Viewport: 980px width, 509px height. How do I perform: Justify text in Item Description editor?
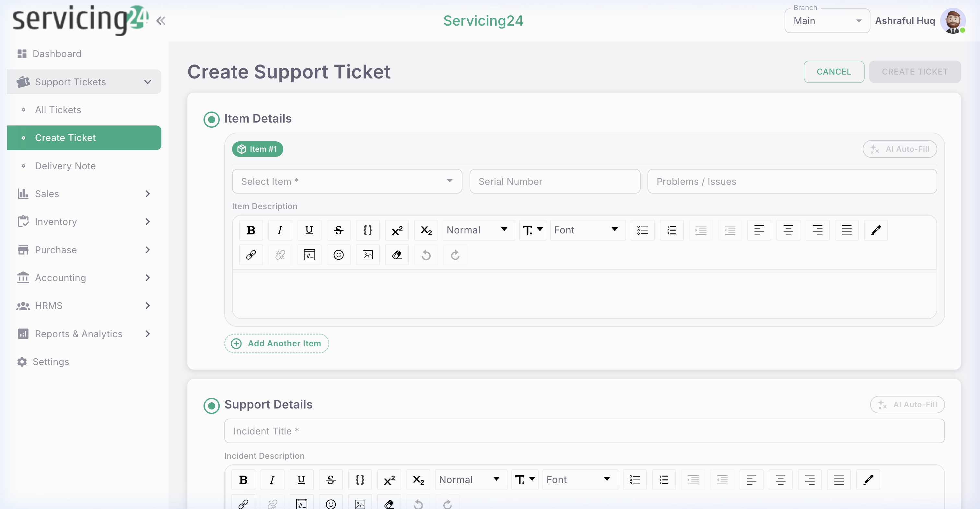coord(846,230)
